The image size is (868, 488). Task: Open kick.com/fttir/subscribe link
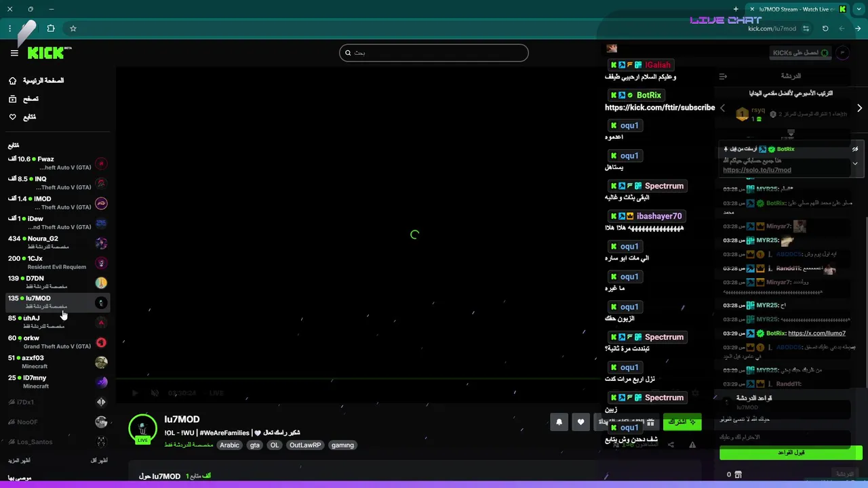(660, 107)
